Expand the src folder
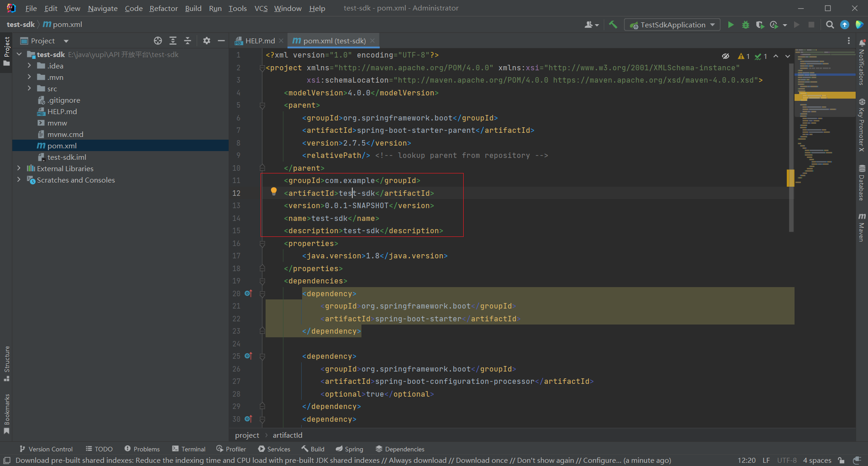Image resolution: width=868 pixels, height=466 pixels. (x=29, y=89)
